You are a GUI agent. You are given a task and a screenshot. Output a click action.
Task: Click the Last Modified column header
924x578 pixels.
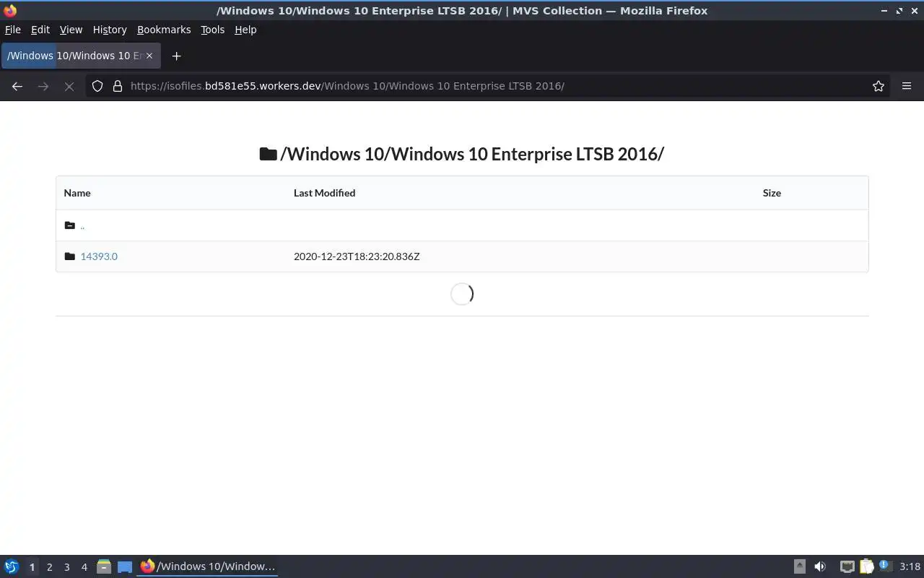(x=324, y=193)
